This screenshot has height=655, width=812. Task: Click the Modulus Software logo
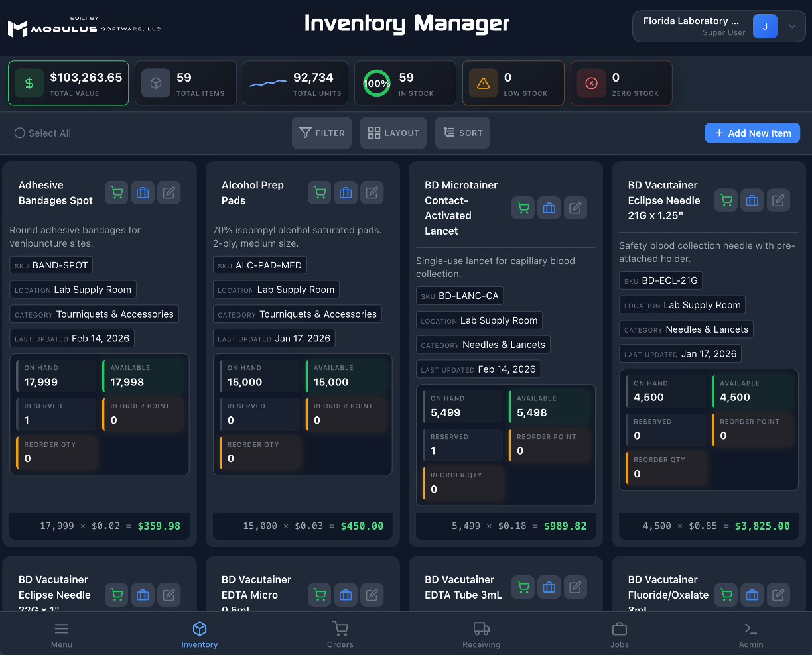click(x=84, y=27)
